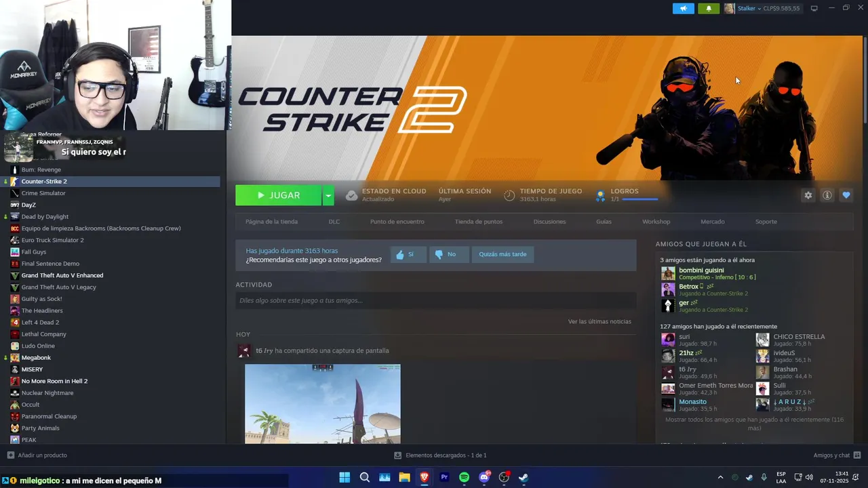Image resolution: width=868 pixels, height=488 pixels.
Task: Open dropdown arrow beside JUGAR
Action: (328, 195)
